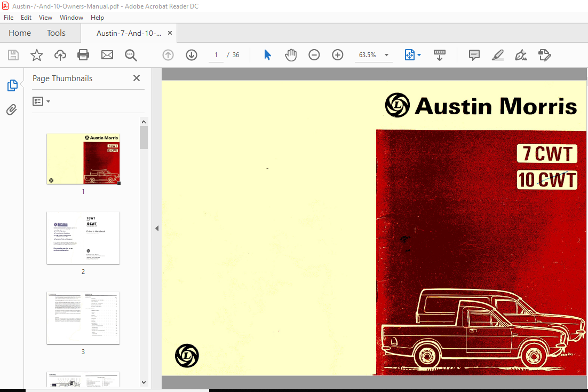Select page 3 thumbnail
The image size is (588, 392).
83,318
